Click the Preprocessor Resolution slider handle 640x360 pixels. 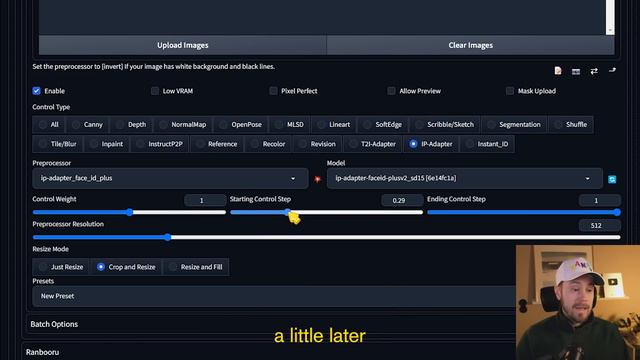pos(168,237)
